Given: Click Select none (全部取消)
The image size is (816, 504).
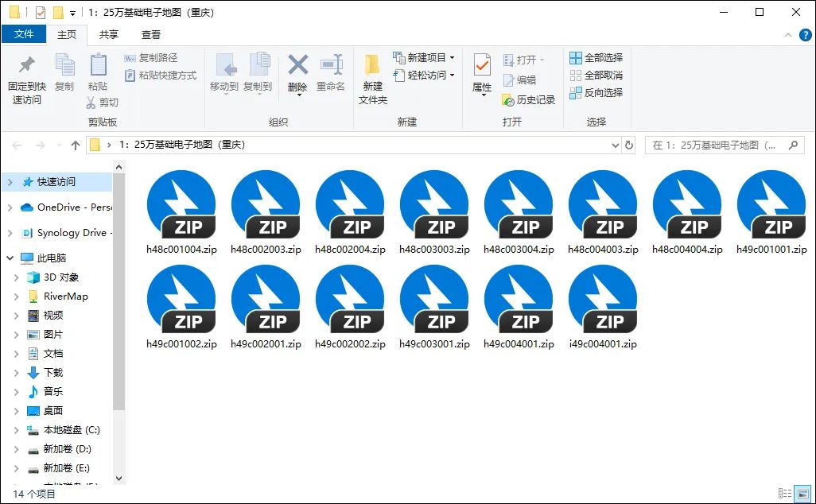Looking at the screenshot, I should tap(596, 76).
